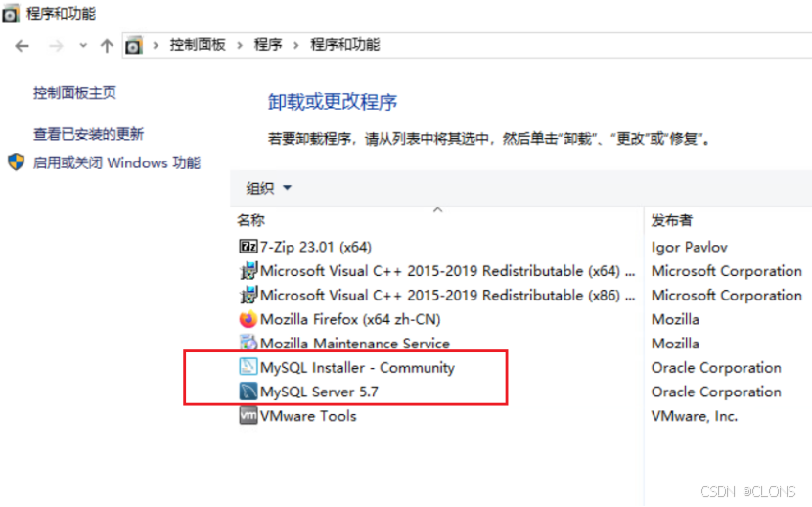Click the Forward navigation arrow
The width and height of the screenshot is (812, 507).
click(56, 46)
